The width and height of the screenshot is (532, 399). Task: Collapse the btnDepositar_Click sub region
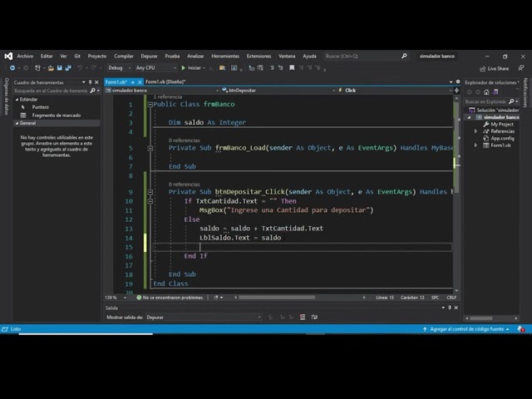150,192
